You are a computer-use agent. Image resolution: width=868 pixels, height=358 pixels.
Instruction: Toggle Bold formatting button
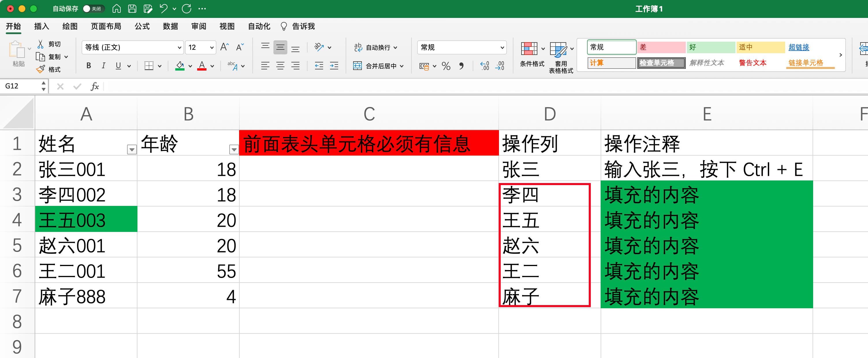click(x=89, y=66)
